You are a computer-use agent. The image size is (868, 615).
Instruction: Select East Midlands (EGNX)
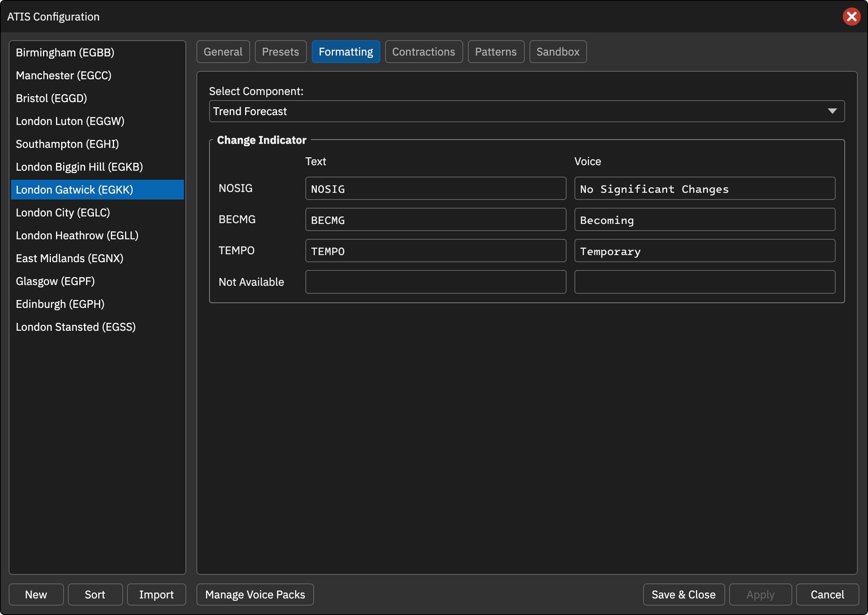click(97, 258)
